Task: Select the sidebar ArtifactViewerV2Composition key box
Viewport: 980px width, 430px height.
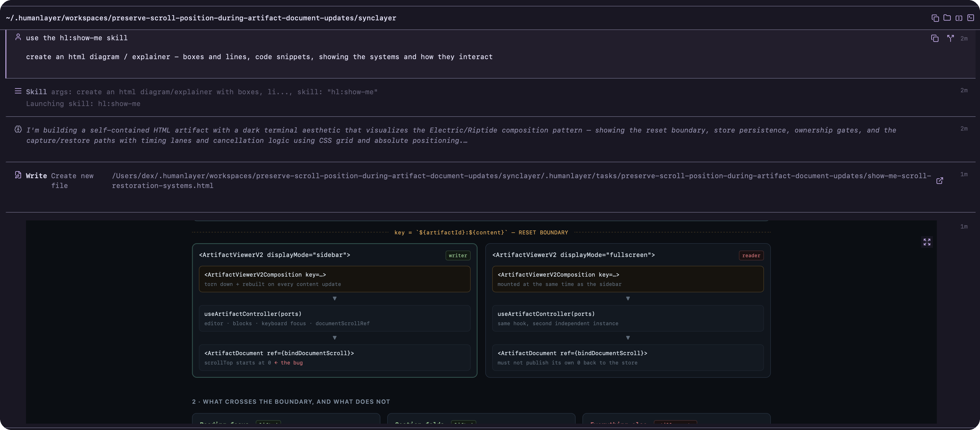Action: [335, 279]
